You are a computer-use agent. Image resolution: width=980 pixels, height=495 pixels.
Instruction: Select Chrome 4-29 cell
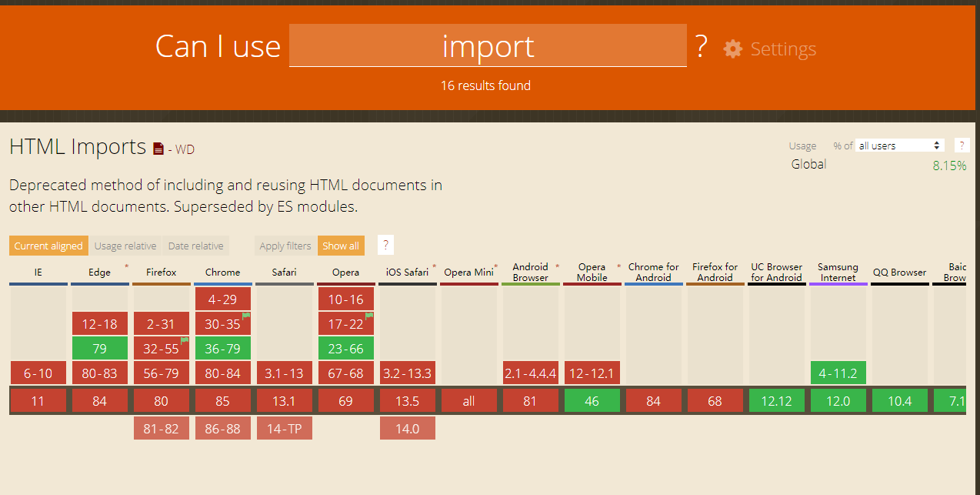point(223,299)
